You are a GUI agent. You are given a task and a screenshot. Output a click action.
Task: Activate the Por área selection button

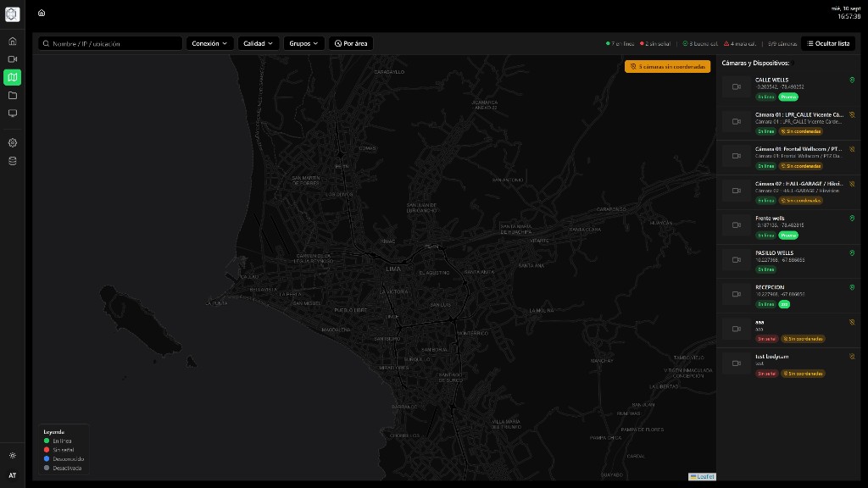[x=351, y=44]
